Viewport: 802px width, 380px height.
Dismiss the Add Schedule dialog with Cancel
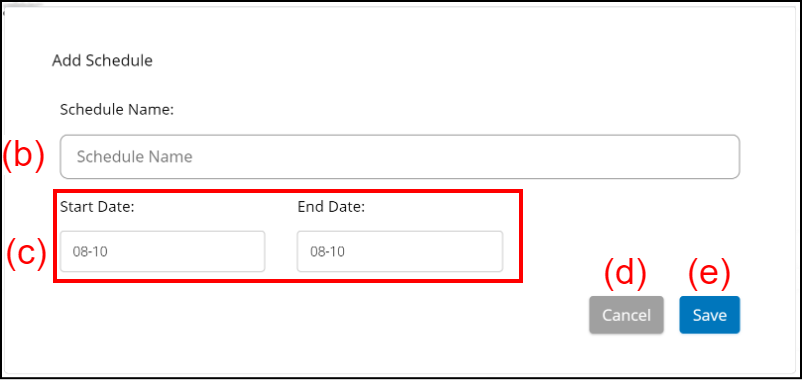coord(626,315)
